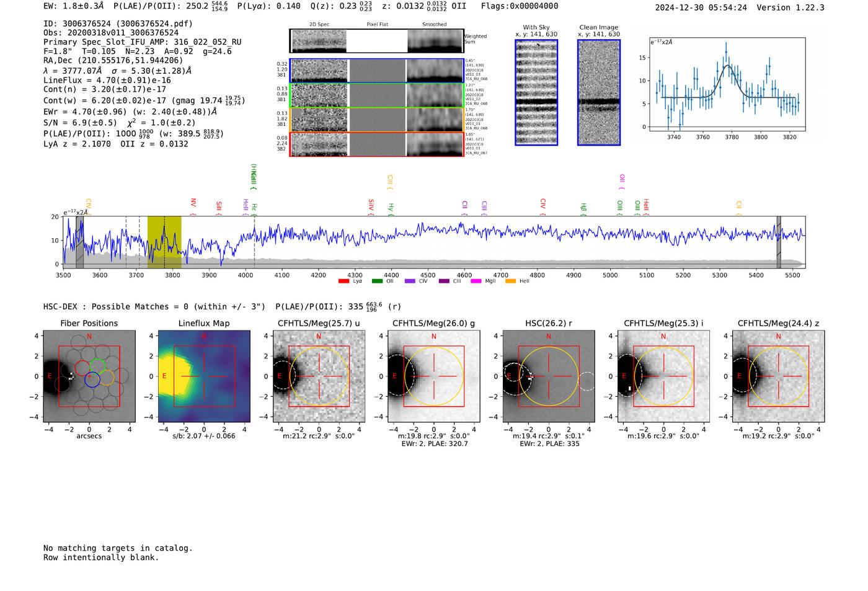
Task: Select the HSC(26.2) r cutout image
Action: [x=549, y=376]
